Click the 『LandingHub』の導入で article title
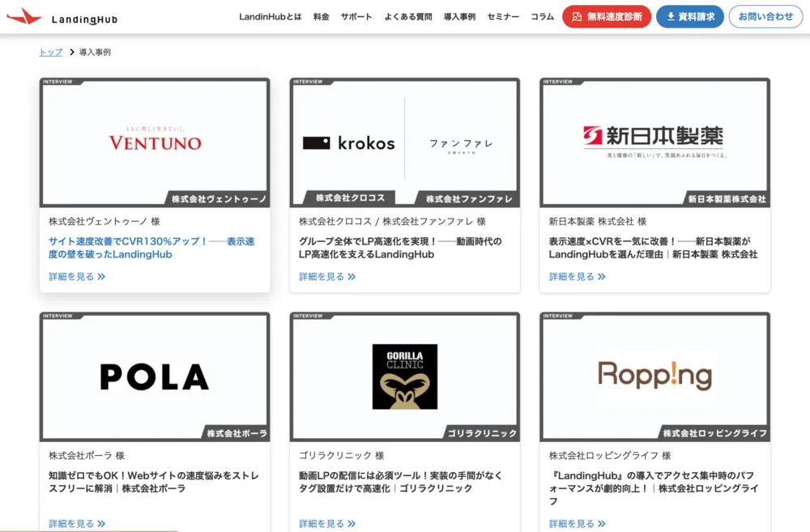Viewport: 810px width, 532px height. coord(654,488)
